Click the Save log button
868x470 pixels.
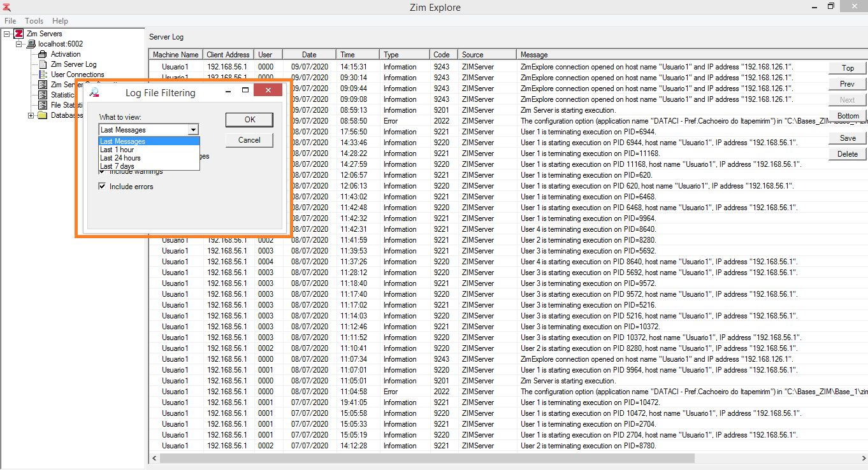pos(848,138)
